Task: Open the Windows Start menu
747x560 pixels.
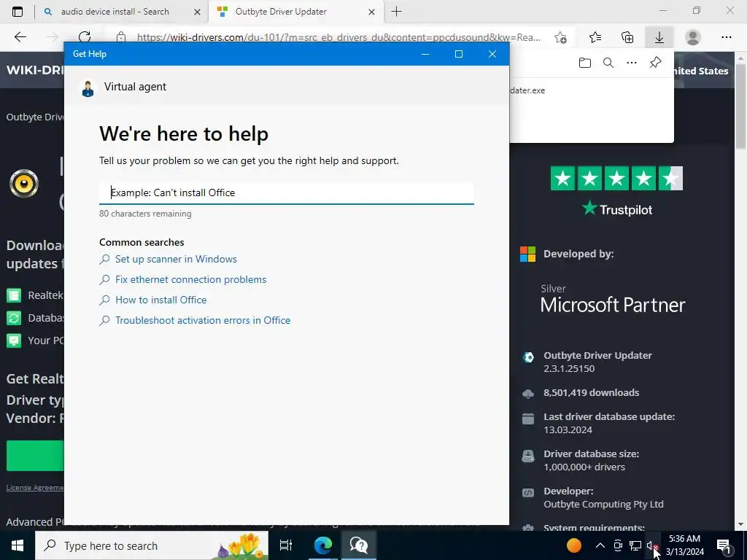Action: click(x=18, y=545)
